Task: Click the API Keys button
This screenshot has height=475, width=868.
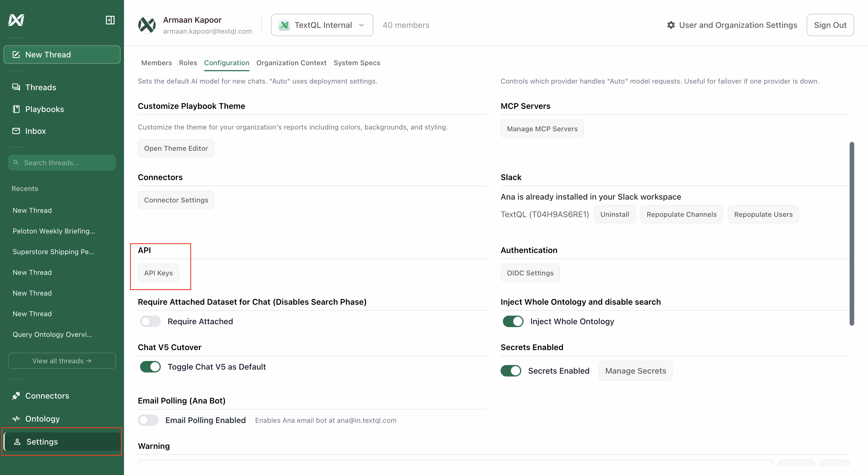Action: [x=158, y=273]
